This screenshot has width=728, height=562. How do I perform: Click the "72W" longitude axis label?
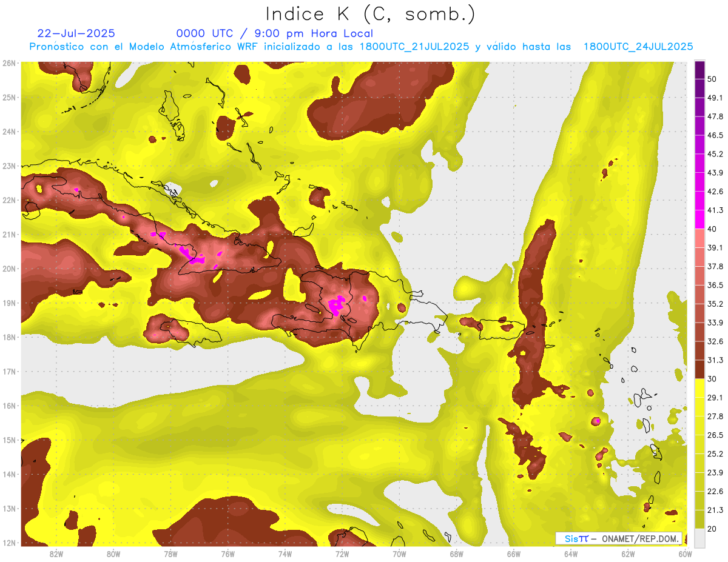pos(342,554)
